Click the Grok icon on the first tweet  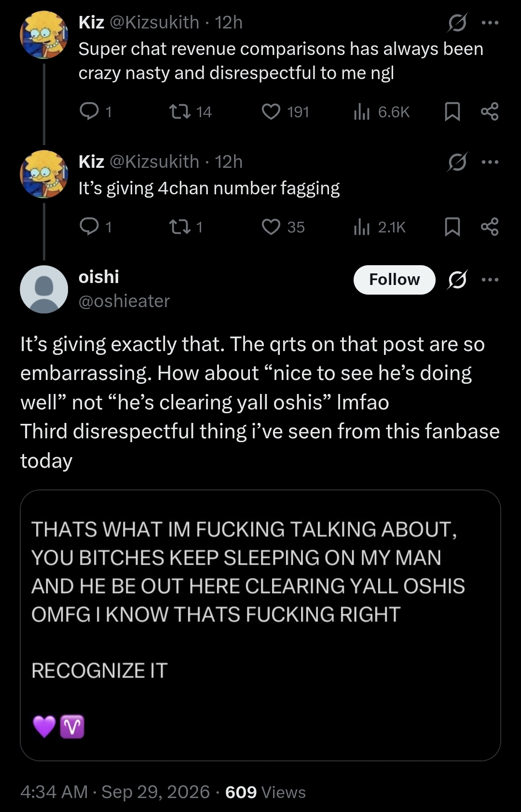(457, 23)
